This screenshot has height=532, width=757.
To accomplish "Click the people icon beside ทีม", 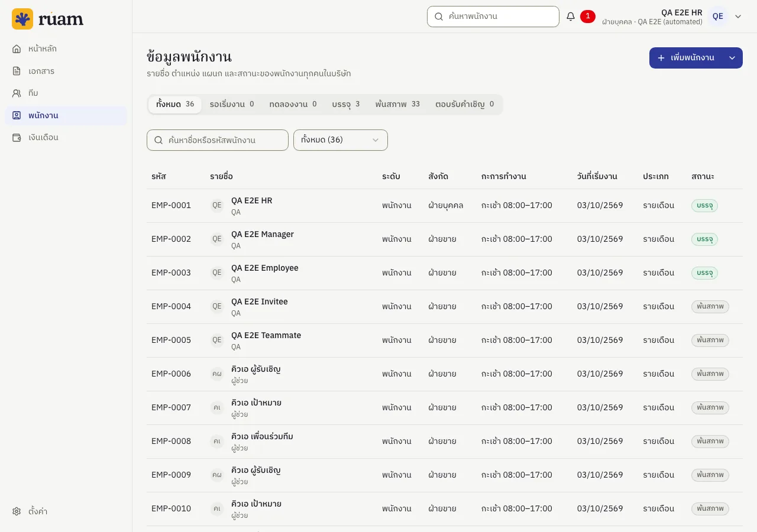I will point(17,93).
